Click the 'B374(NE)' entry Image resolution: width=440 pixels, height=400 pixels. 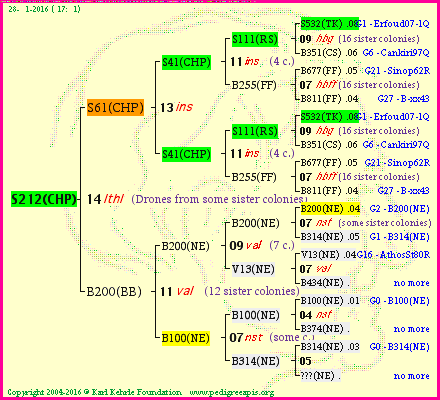325,329
